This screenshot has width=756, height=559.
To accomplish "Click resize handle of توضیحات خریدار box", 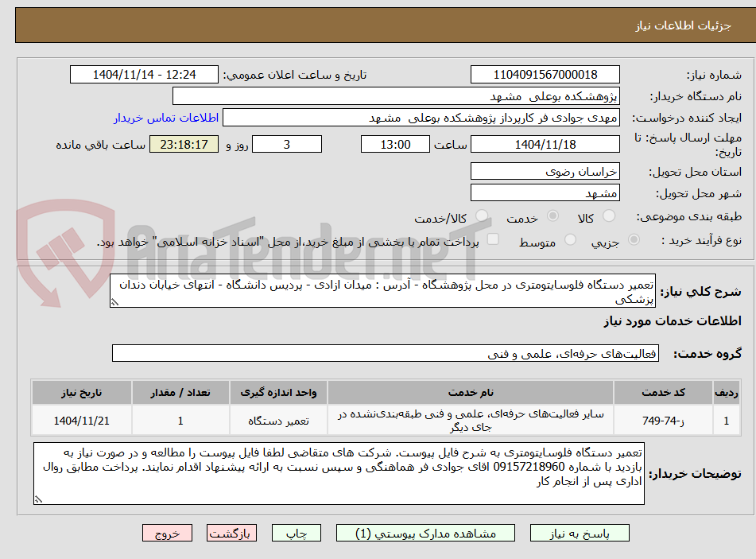I will point(38,499).
